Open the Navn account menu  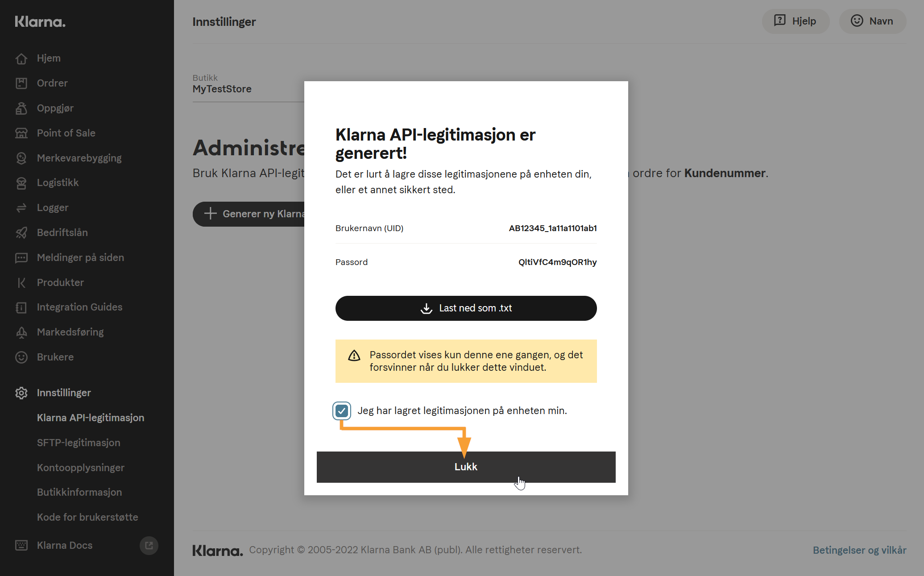pyautogui.click(x=872, y=21)
